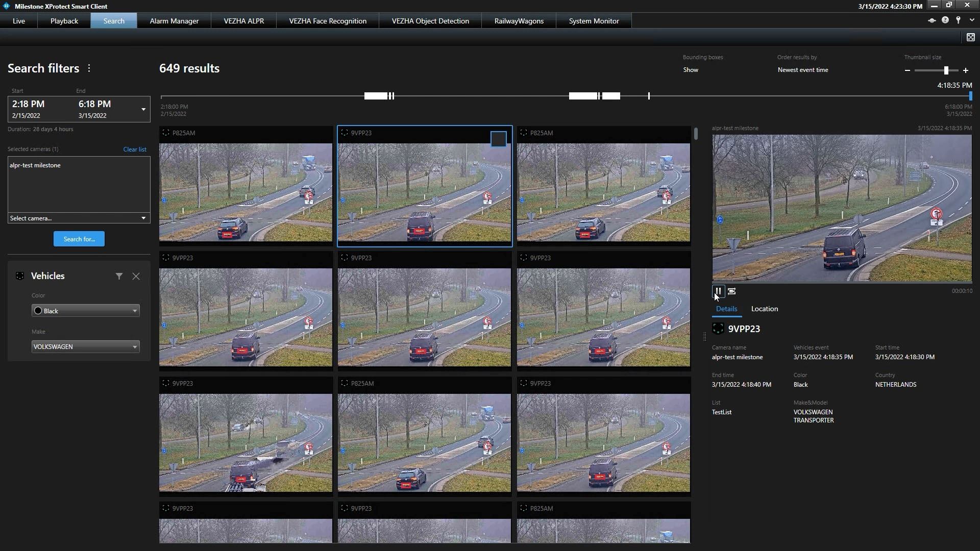Viewport: 980px width, 551px height.
Task: Click the Milestone logo in title bar
Action: [6, 6]
